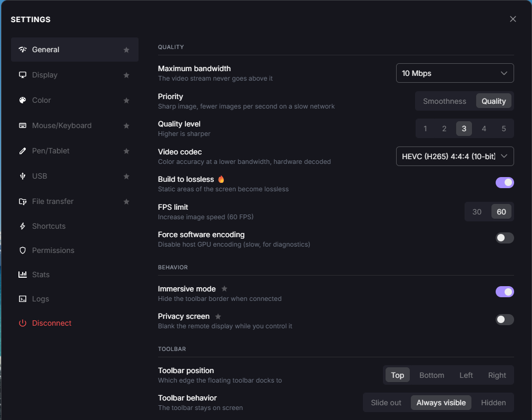Select Quality level 3
Viewport: 532px width, 420px height.
464,129
